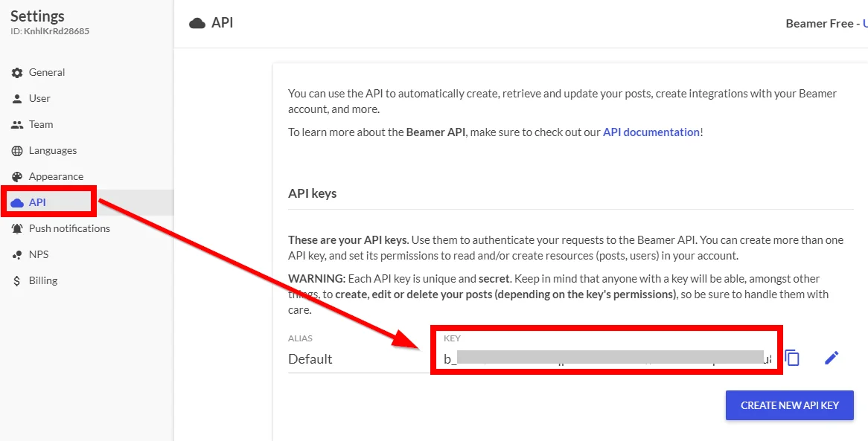Click the Default alias value
Image resolution: width=868 pixels, height=441 pixels.
pyautogui.click(x=310, y=359)
